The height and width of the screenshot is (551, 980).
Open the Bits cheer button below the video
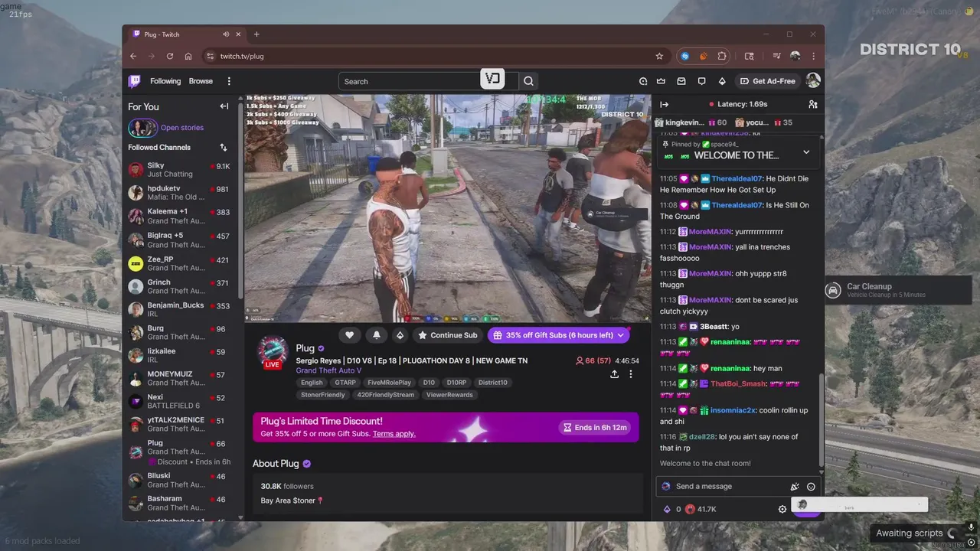[x=399, y=335]
